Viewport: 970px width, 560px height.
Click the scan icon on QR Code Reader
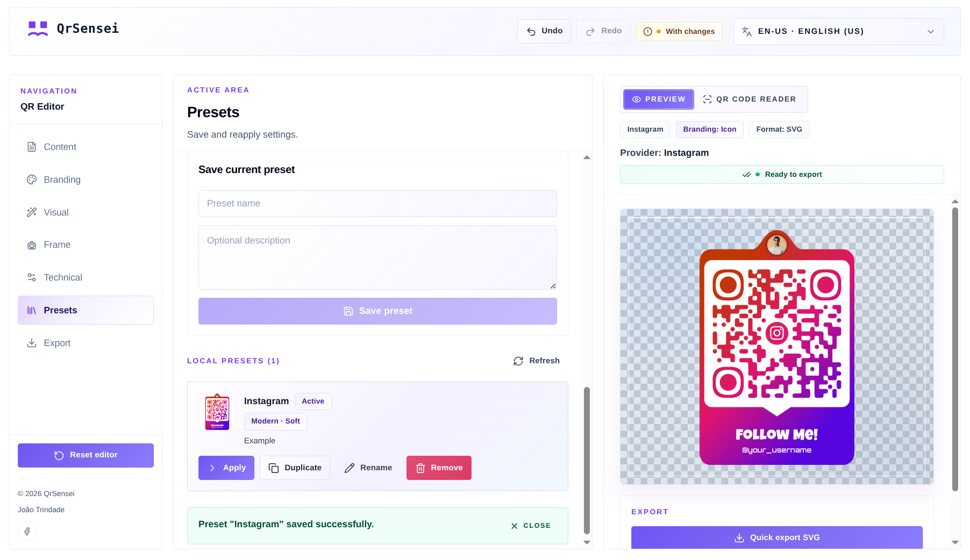[708, 99]
